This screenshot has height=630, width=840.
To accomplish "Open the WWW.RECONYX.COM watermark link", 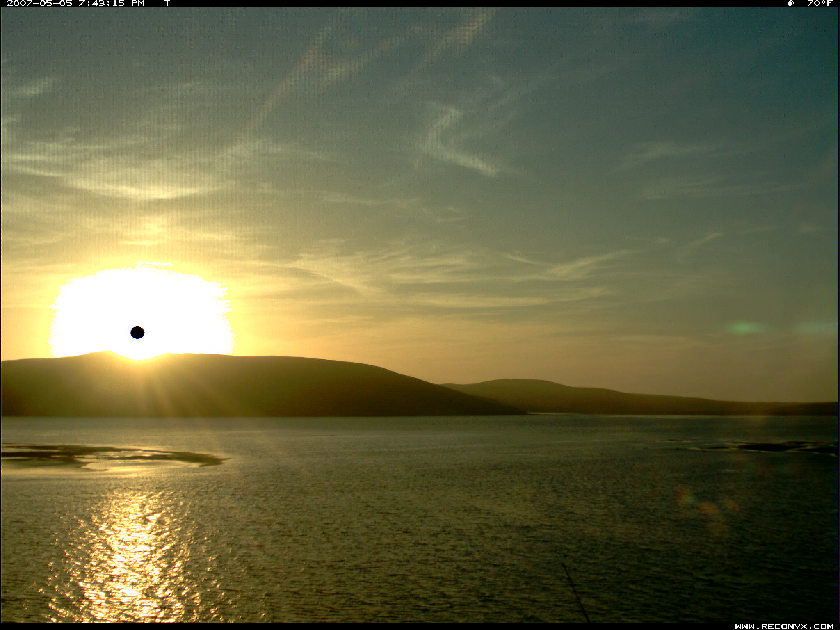I will (783, 626).
